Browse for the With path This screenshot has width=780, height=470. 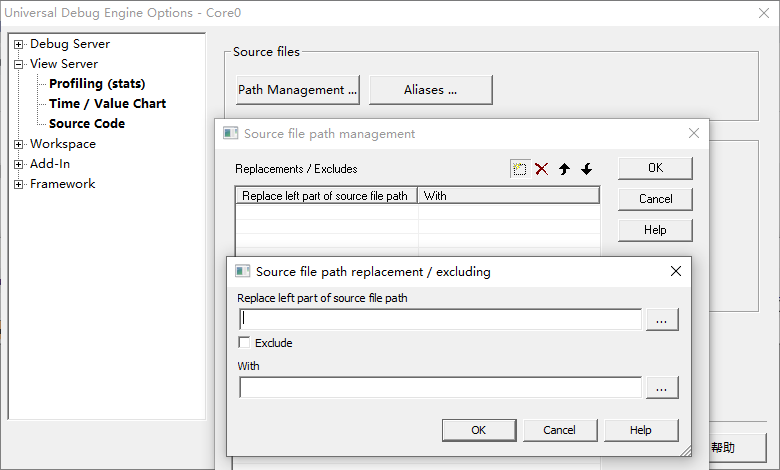pyautogui.click(x=662, y=387)
